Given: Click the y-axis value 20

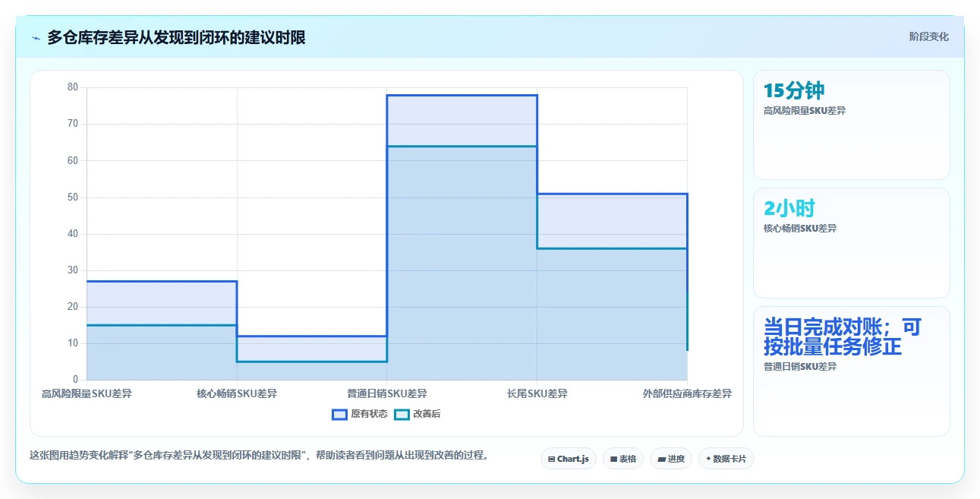Looking at the screenshot, I should (x=73, y=306).
